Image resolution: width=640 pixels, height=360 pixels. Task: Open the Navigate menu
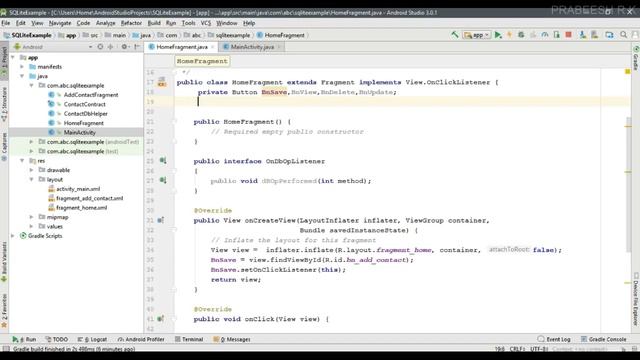[60, 23]
